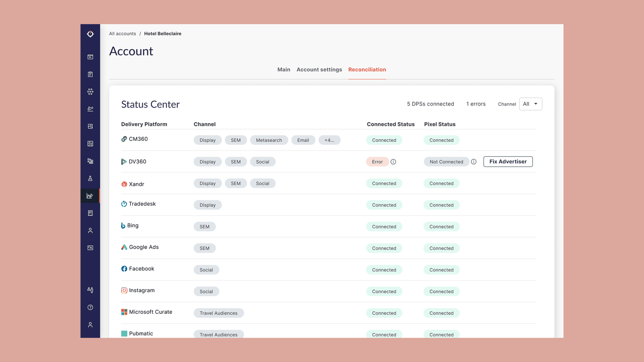Select the Reconciliation tab
Screen dimensions: 644x362
(x=367, y=69)
